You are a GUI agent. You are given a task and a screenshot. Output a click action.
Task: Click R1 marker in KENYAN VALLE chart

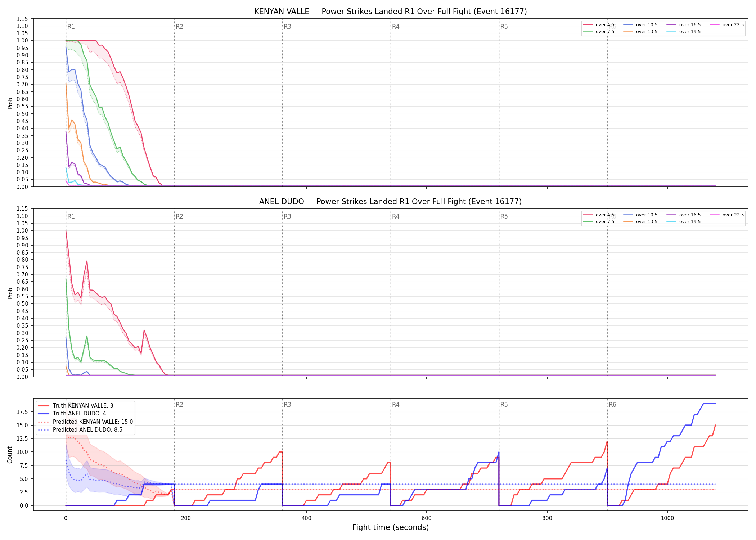[x=71, y=27]
